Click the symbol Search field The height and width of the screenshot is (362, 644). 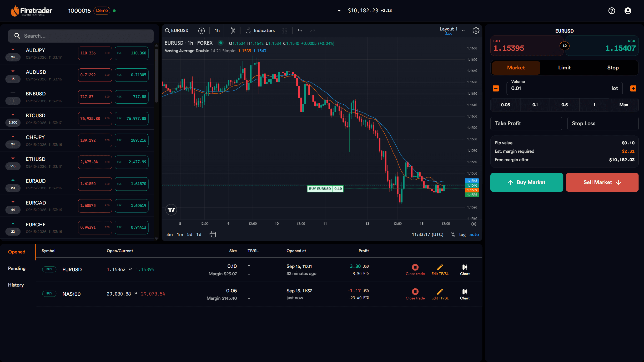coord(81,36)
